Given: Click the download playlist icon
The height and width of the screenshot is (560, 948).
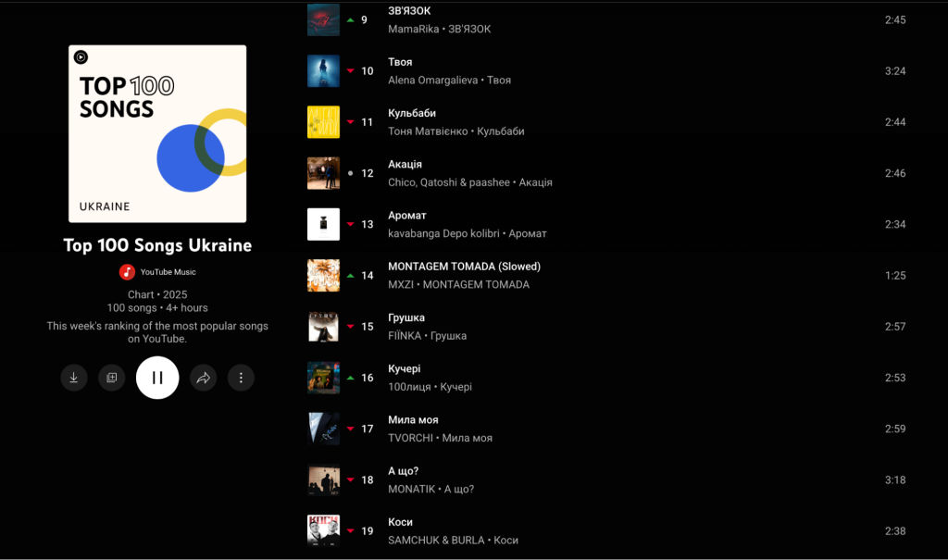Looking at the screenshot, I should click(74, 378).
